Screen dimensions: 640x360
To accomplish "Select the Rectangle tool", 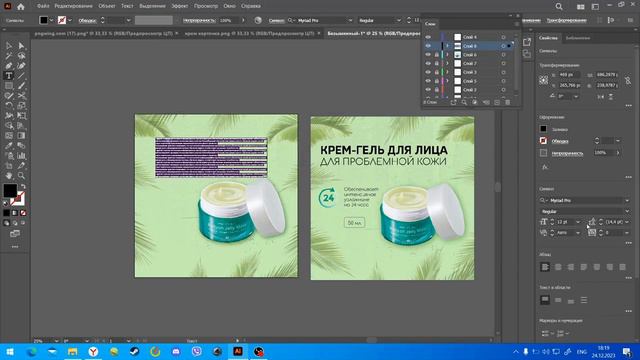I will click(x=9, y=86).
